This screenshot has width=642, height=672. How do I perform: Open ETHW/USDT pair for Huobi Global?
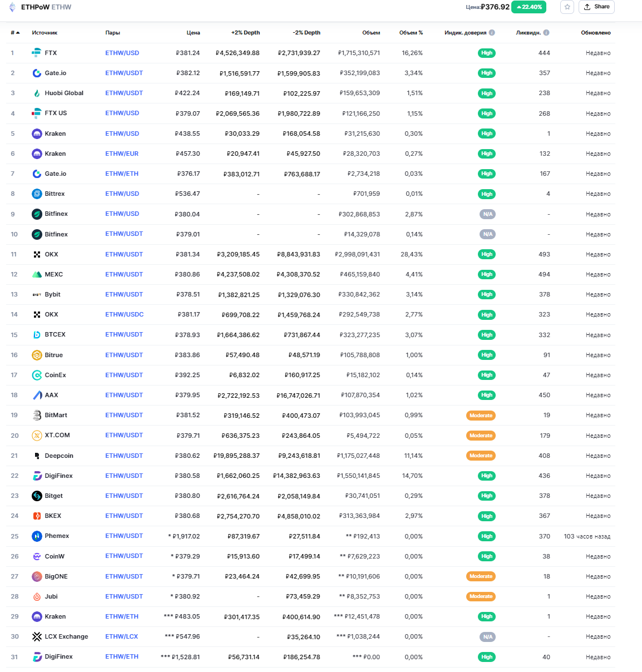[x=124, y=93]
